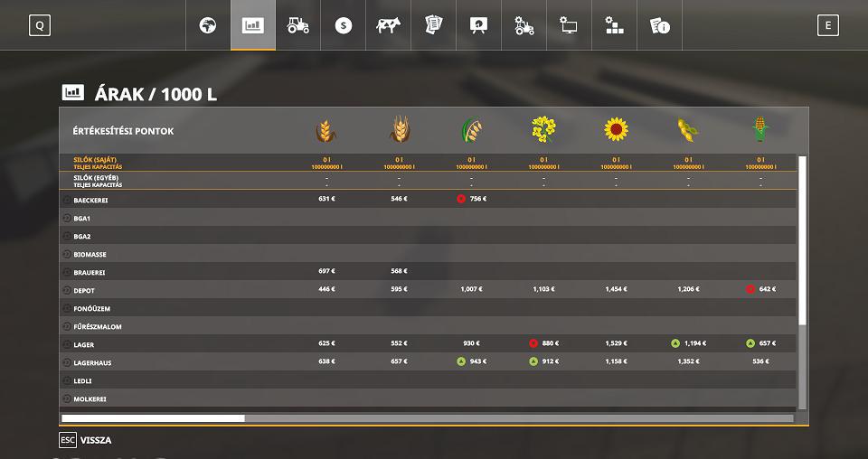Click the Q previous page button

[x=40, y=25]
